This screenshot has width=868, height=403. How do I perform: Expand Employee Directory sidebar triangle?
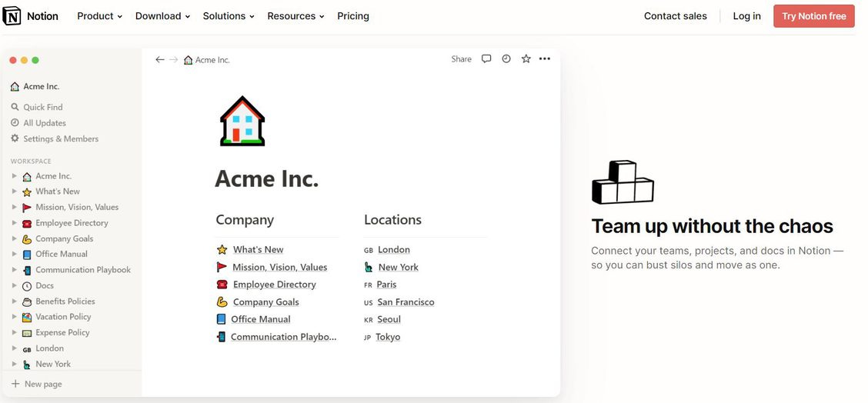[15, 223]
